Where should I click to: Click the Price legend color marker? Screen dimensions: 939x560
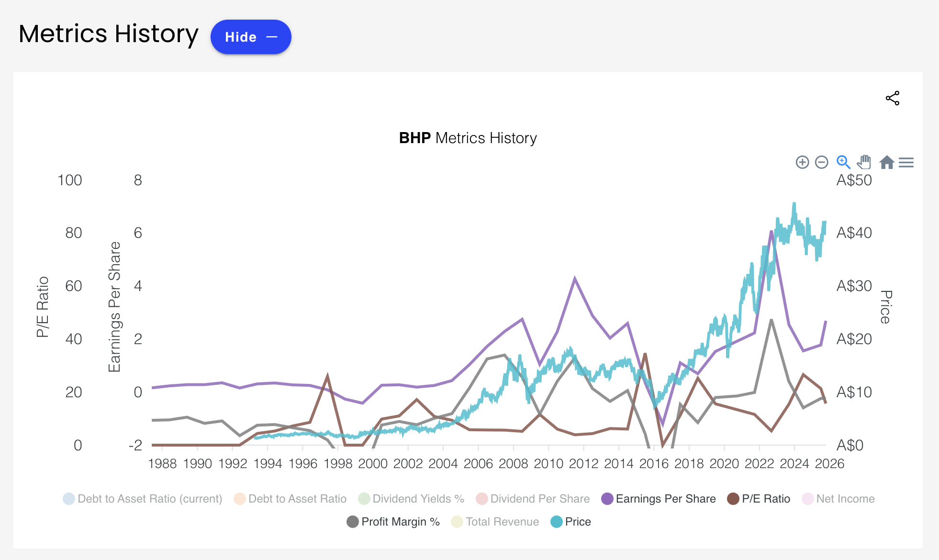tap(556, 521)
